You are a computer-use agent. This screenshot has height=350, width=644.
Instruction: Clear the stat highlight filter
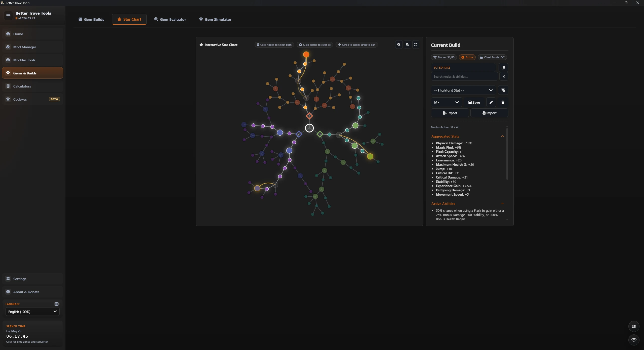503,90
